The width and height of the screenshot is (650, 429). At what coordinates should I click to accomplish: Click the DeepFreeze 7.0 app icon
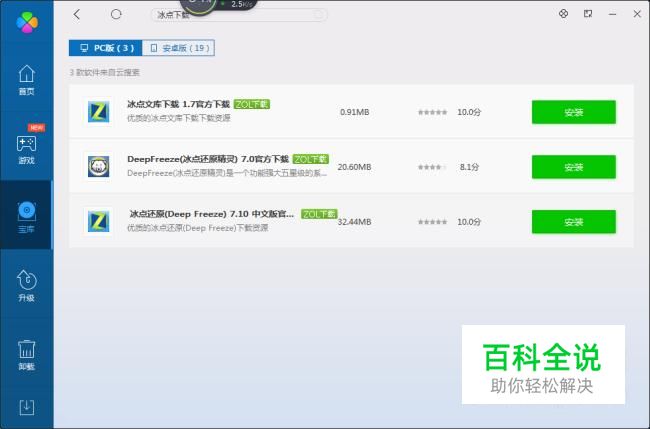point(99,167)
